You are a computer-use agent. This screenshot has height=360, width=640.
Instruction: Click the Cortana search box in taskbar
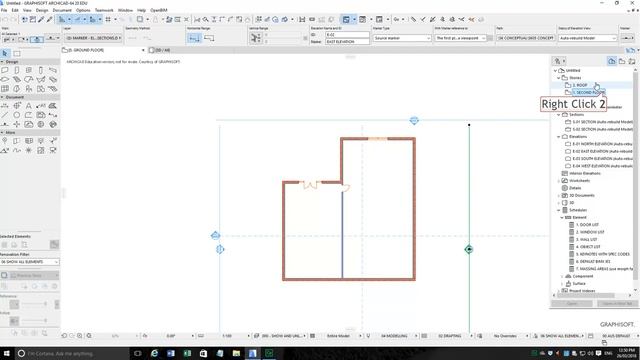(x=72, y=353)
